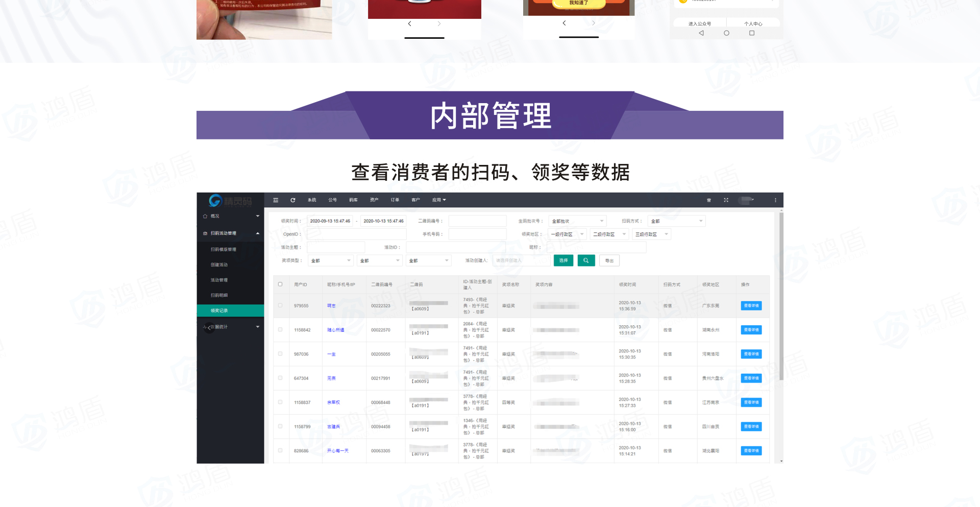Tick the select-all checkbox in table header
Screen dimensions: 980x507
(280, 284)
